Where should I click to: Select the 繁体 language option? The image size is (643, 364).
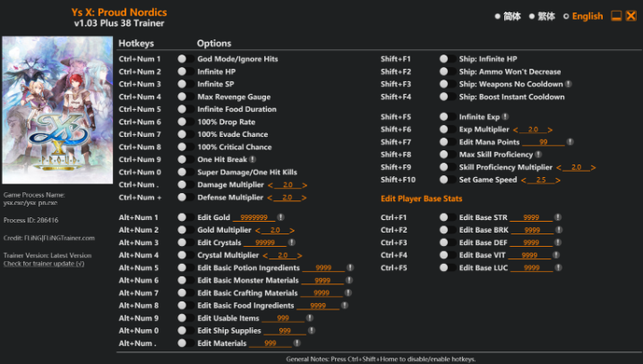click(x=542, y=16)
